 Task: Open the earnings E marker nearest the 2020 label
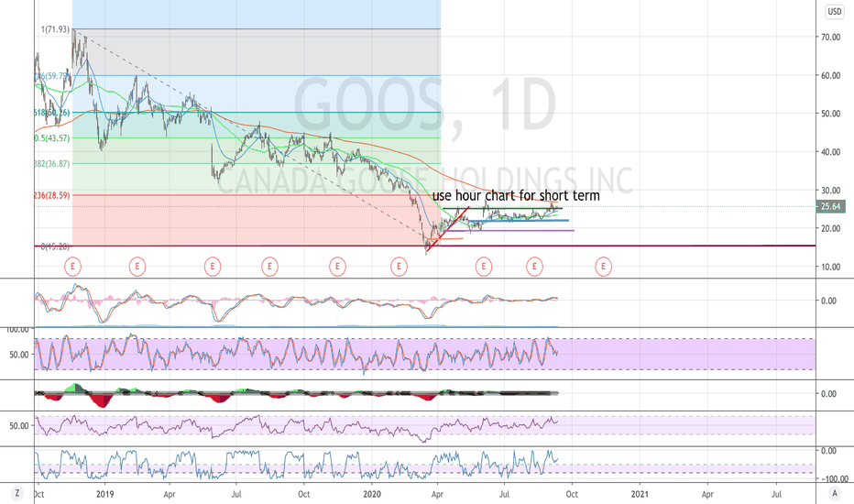coord(399,267)
